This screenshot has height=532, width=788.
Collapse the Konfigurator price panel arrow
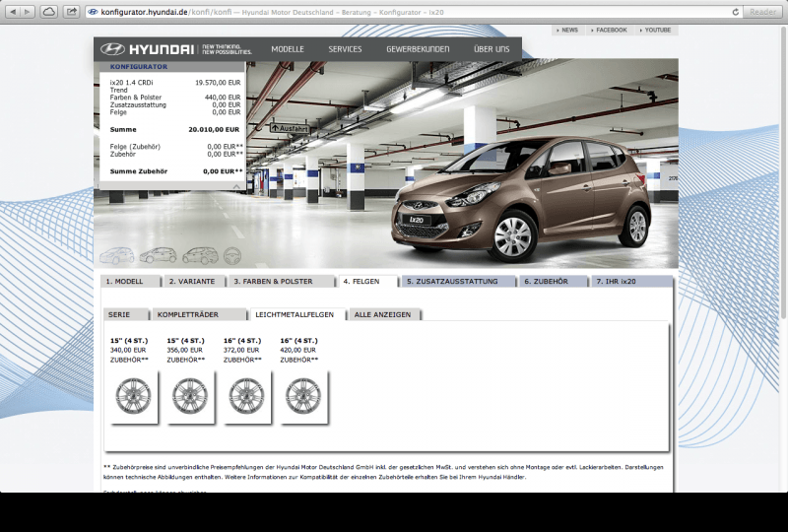[236, 186]
